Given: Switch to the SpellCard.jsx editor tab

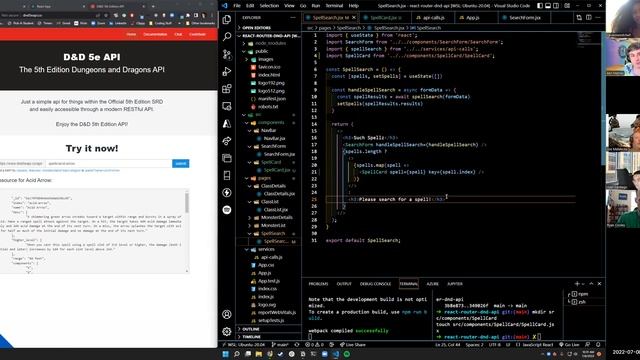Looking at the screenshot, I should tap(386, 18).
